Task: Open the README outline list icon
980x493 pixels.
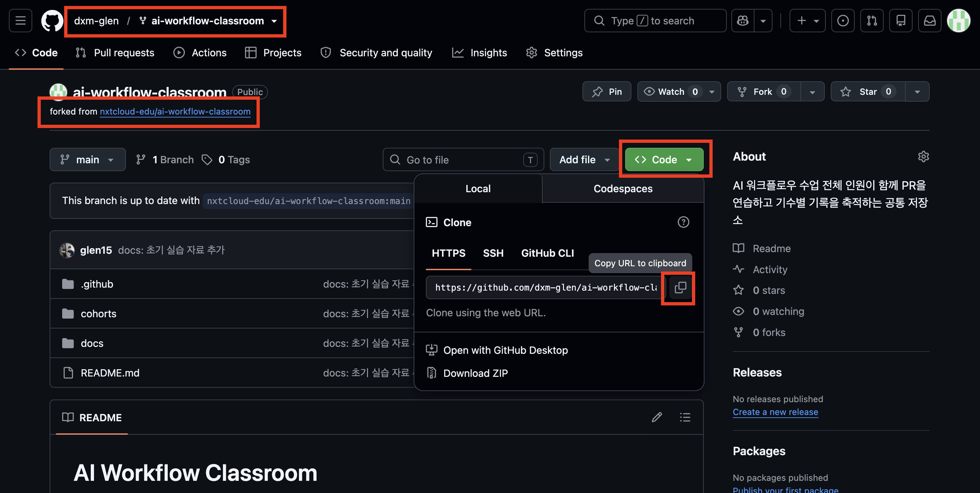Action: (x=685, y=417)
